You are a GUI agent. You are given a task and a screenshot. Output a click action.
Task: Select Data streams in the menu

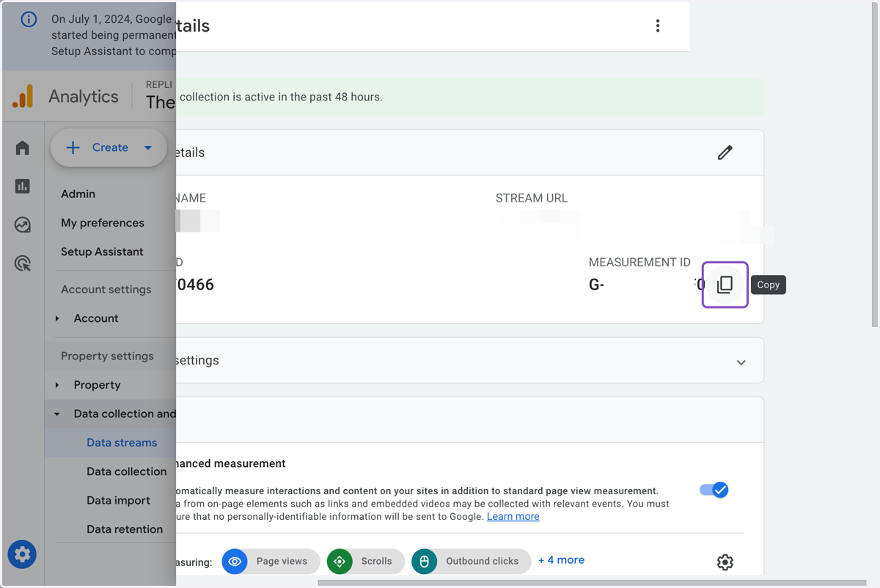(122, 442)
